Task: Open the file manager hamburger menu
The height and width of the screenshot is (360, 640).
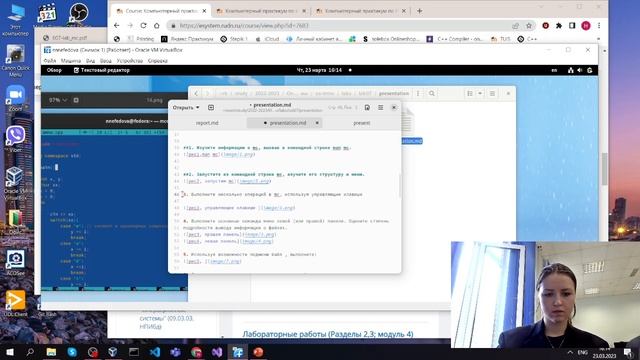Action: 492,93
